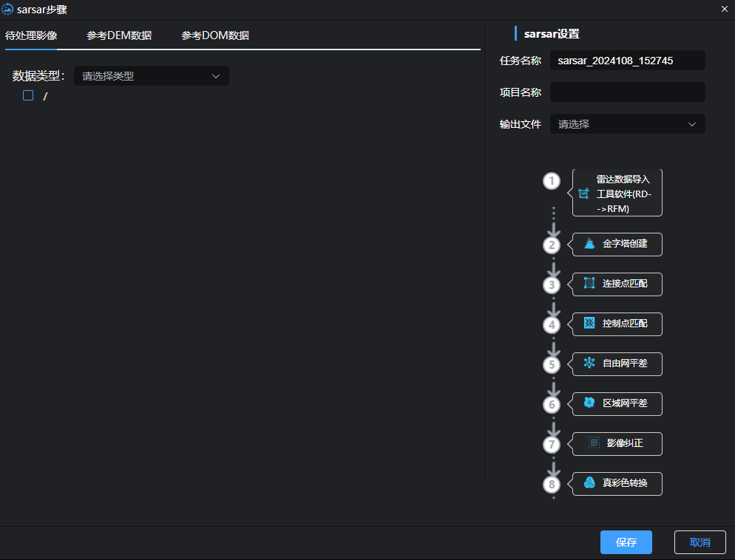735x560 pixels.
Task: Toggle the checkbox next to the root path
Action: point(27,95)
